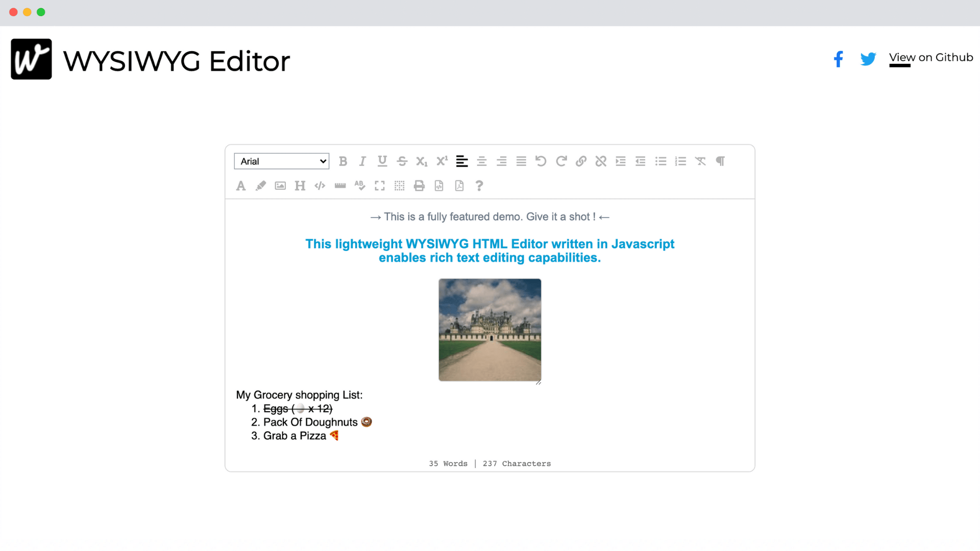Select all content with dotted grid icon
The image size is (980, 551).
click(x=400, y=186)
